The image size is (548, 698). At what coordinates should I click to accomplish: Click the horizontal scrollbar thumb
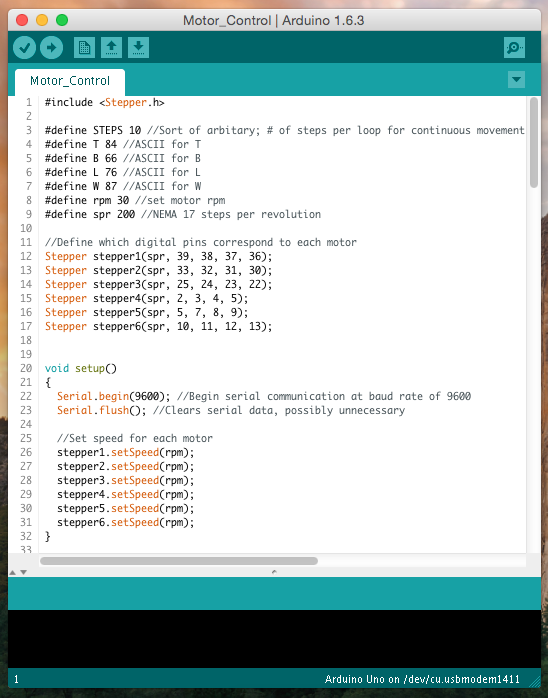point(179,561)
